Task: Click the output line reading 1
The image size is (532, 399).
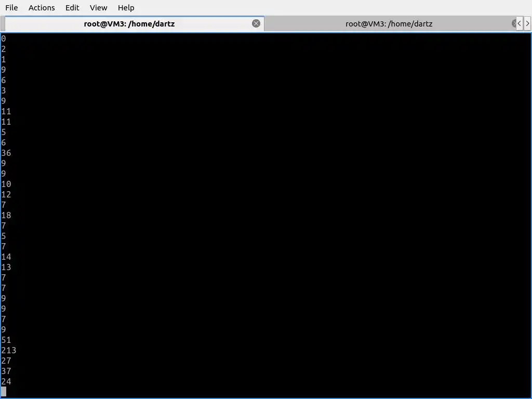Action: click(x=4, y=59)
